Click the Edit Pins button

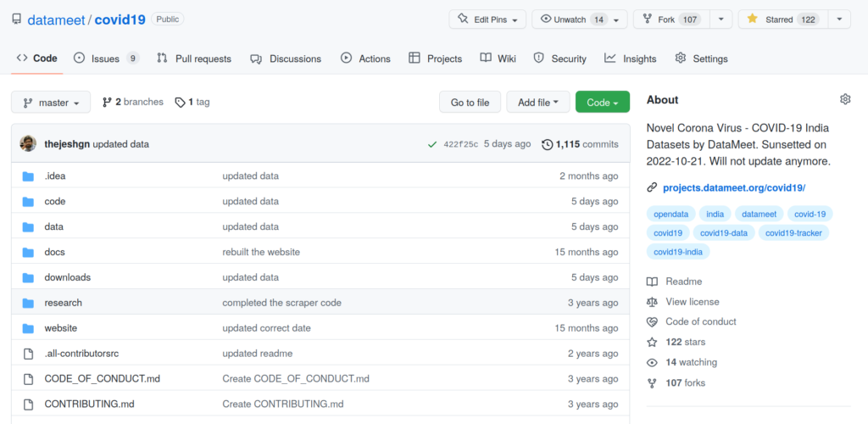pyautogui.click(x=487, y=20)
